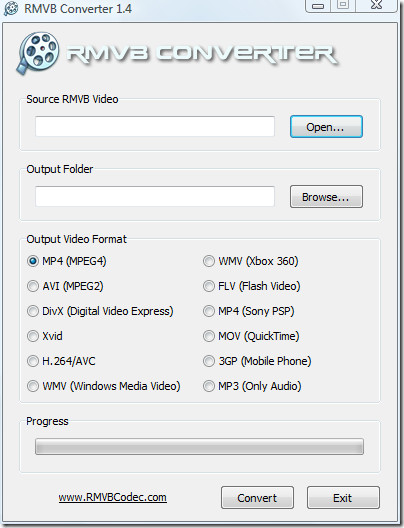Screen dimensions: 404x528
Task: Exit the RMVB Converter application
Action: (343, 498)
